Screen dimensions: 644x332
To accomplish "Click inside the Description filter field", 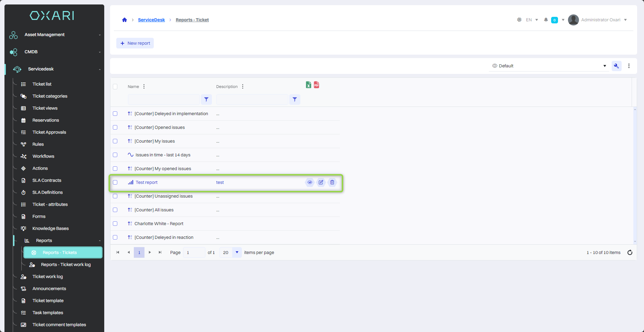I will coord(252,100).
